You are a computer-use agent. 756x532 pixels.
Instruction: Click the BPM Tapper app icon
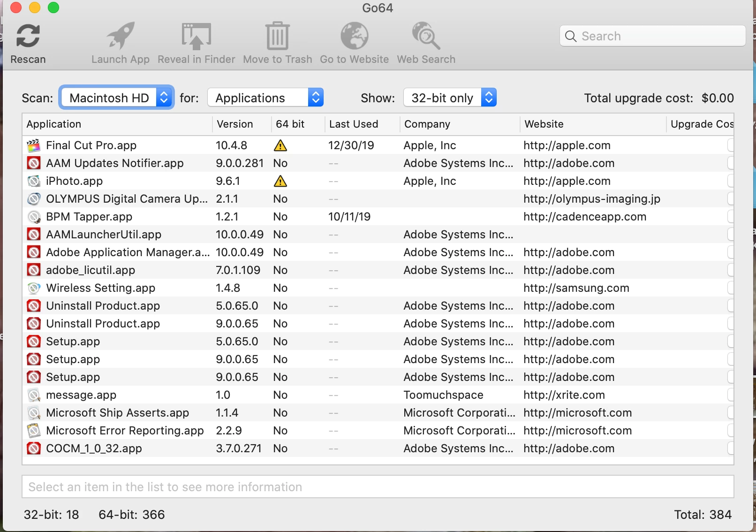click(x=34, y=217)
